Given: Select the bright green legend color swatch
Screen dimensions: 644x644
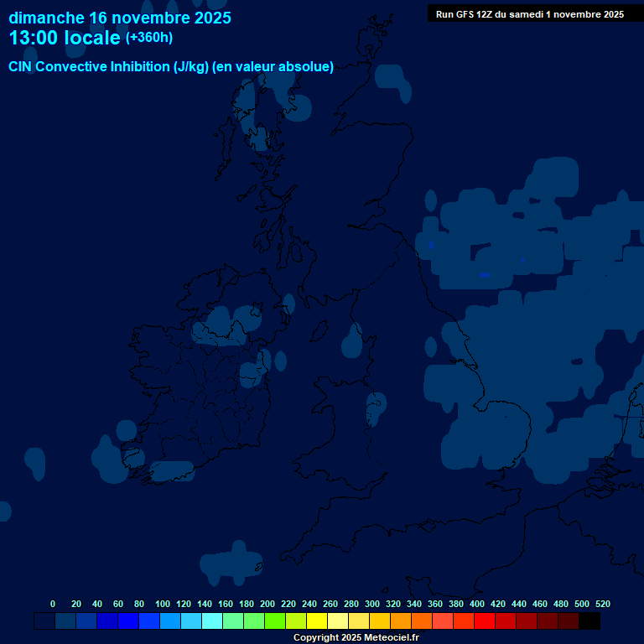Looking at the screenshot, I should (x=275, y=621).
